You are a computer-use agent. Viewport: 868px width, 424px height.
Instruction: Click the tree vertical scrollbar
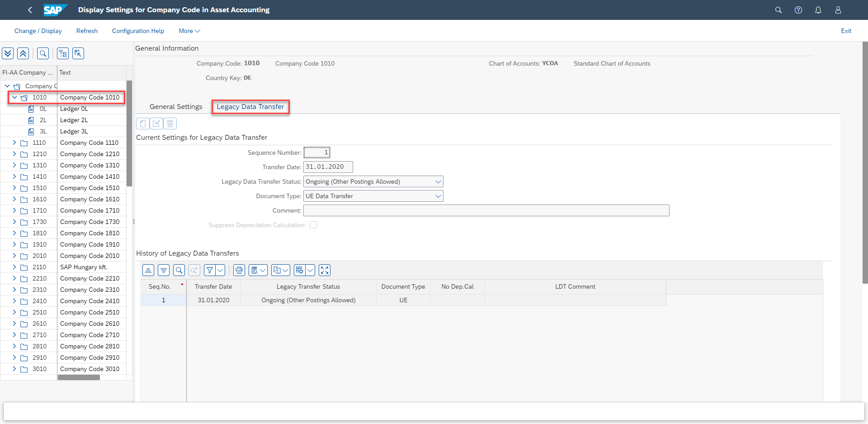coord(129,133)
